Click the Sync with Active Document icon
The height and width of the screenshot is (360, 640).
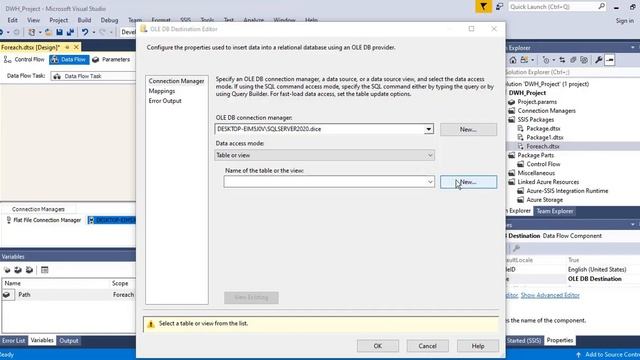click(x=562, y=60)
